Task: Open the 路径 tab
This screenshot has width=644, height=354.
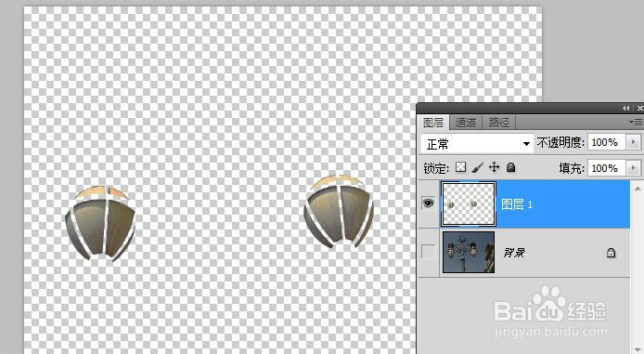Action: point(499,122)
